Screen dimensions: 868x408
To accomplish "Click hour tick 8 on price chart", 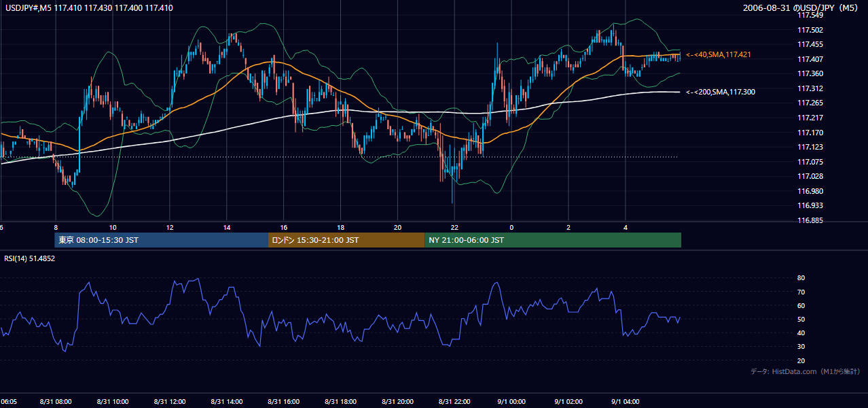I will 56,228.
